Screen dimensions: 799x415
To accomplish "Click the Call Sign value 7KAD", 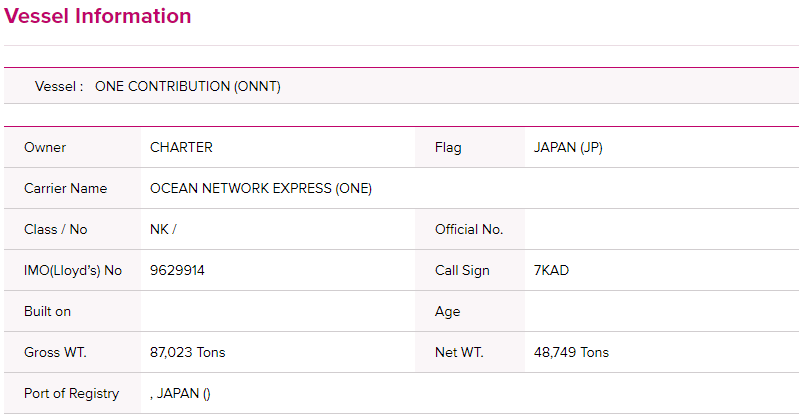I will (551, 270).
